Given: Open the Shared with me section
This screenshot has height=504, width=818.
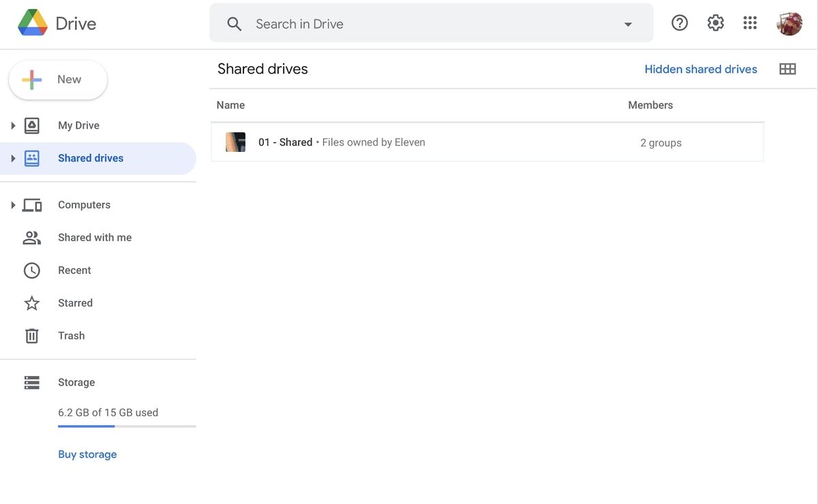Looking at the screenshot, I should coord(95,237).
